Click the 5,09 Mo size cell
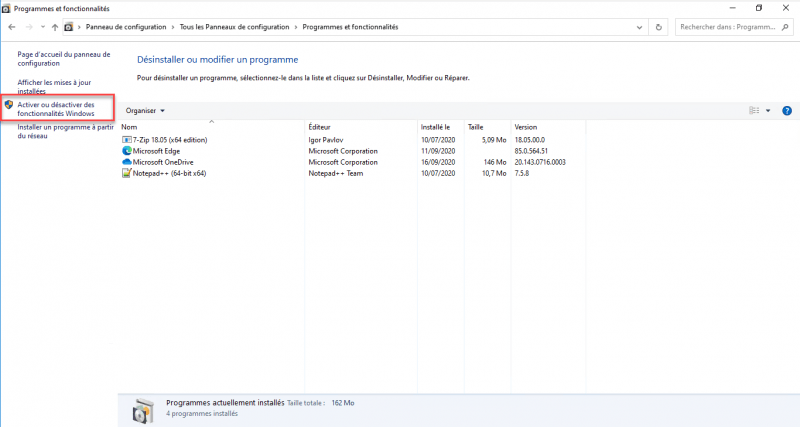Screen dimensions: 800x427 pos(494,140)
